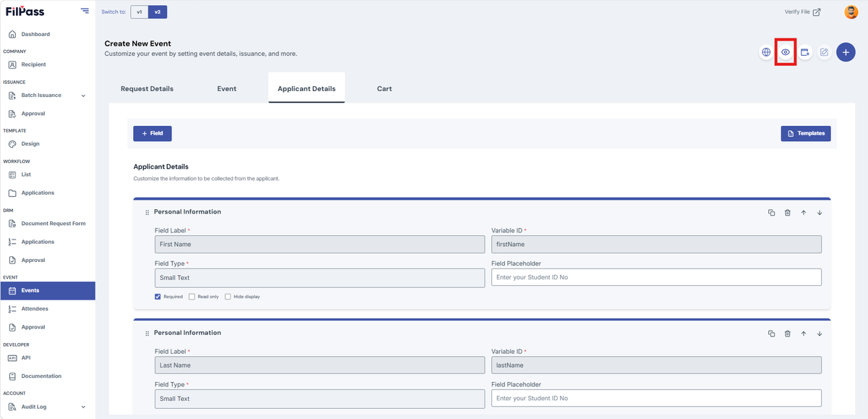The width and height of the screenshot is (868, 419).
Task: Click the calendar add icon in header
Action: coord(805,52)
